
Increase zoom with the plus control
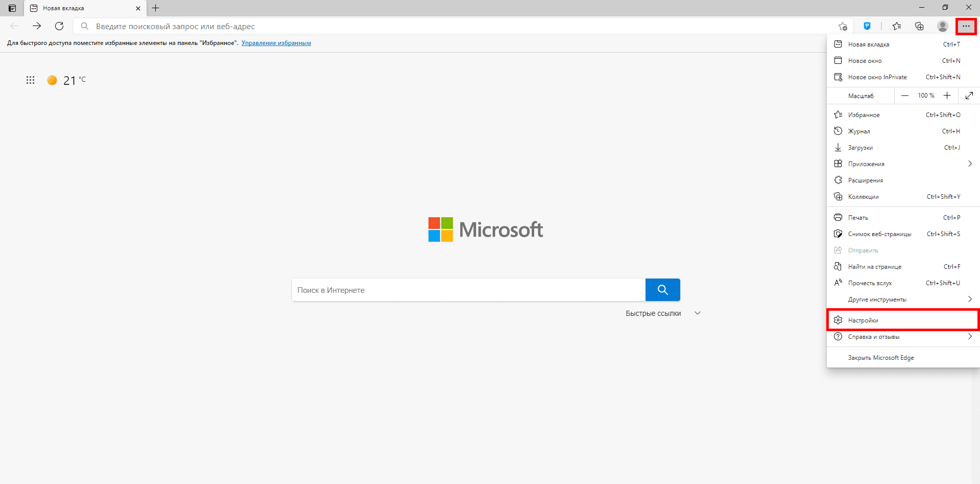947,96
